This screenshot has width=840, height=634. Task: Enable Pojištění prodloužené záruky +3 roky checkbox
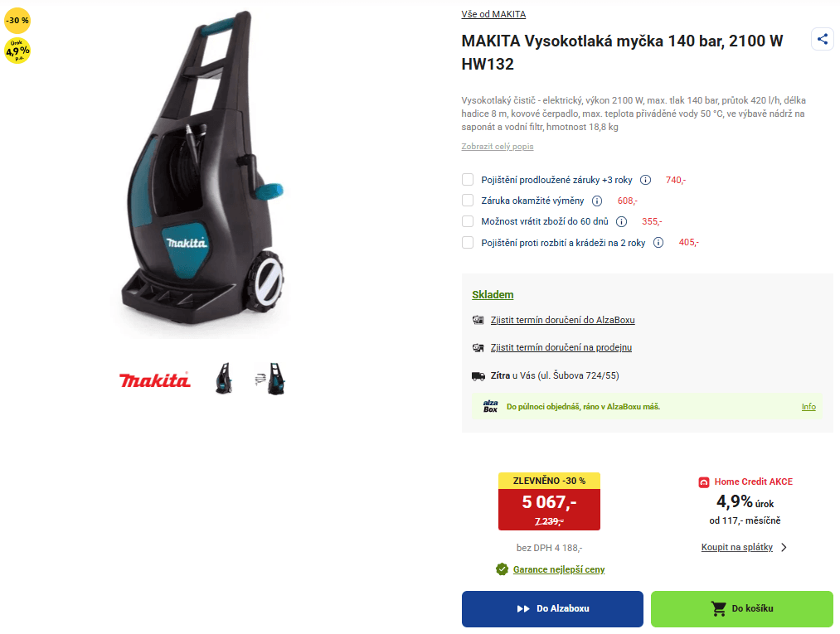click(x=468, y=179)
